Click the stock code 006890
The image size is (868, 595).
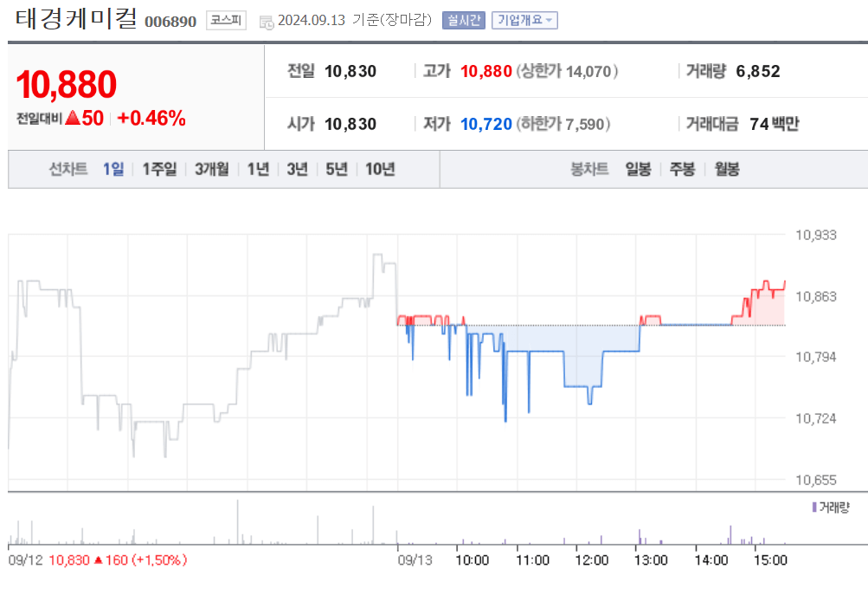170,22
